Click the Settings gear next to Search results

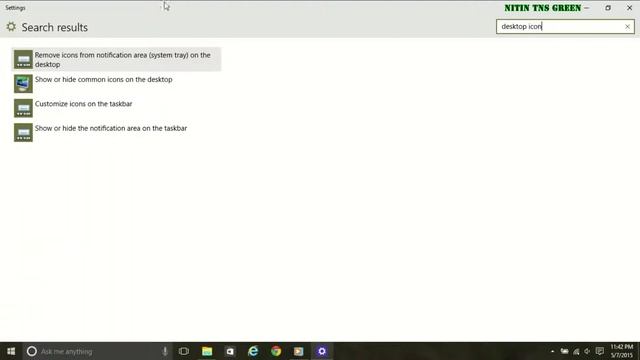coord(11,27)
